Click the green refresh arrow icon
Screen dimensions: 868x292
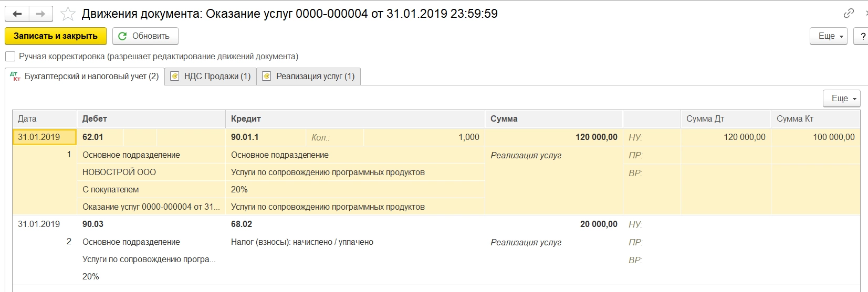point(122,36)
